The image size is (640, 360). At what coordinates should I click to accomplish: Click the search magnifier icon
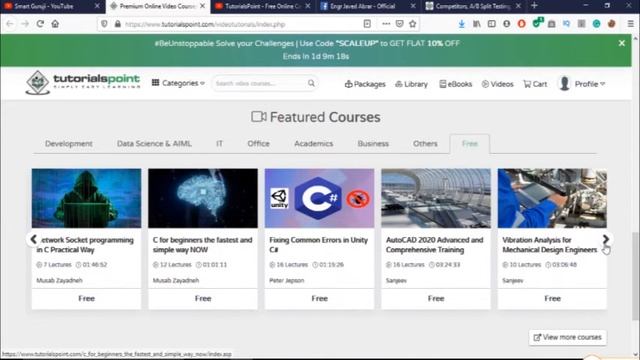coord(311,83)
